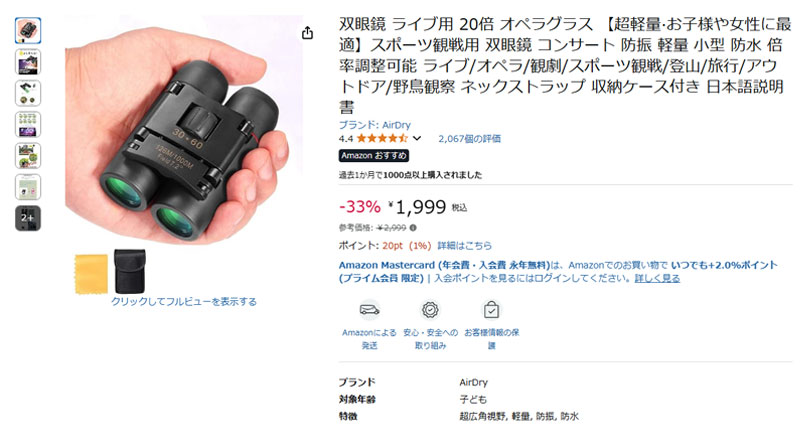This screenshot has width=800, height=438.
Task: Click クリックしてフルビューを表示する link
Action: 184,301
